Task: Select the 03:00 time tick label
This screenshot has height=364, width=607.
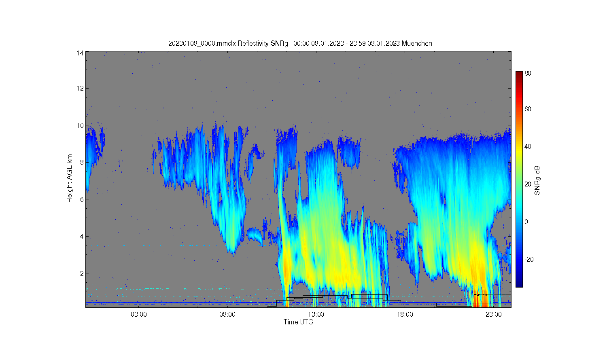Action: tap(139, 315)
